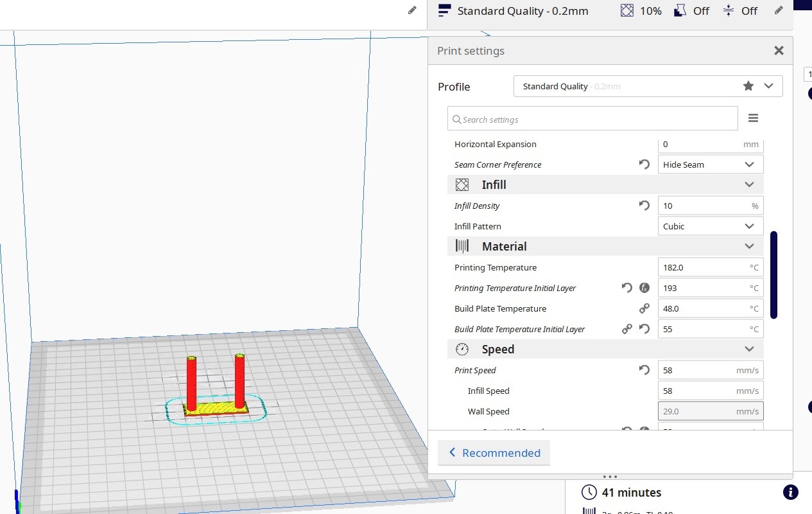The height and width of the screenshot is (514, 812).
Task: Switch back to Recommended print setup mode
Action: (x=494, y=453)
